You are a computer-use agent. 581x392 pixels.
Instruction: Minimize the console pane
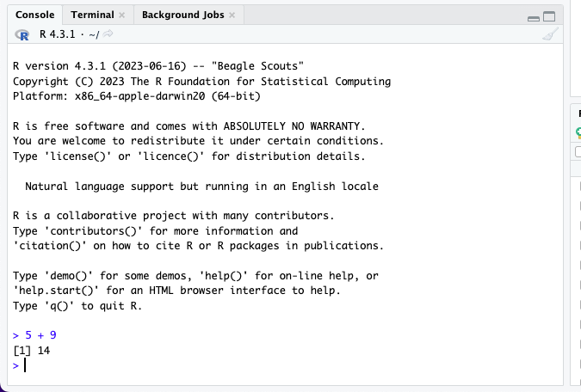click(533, 18)
